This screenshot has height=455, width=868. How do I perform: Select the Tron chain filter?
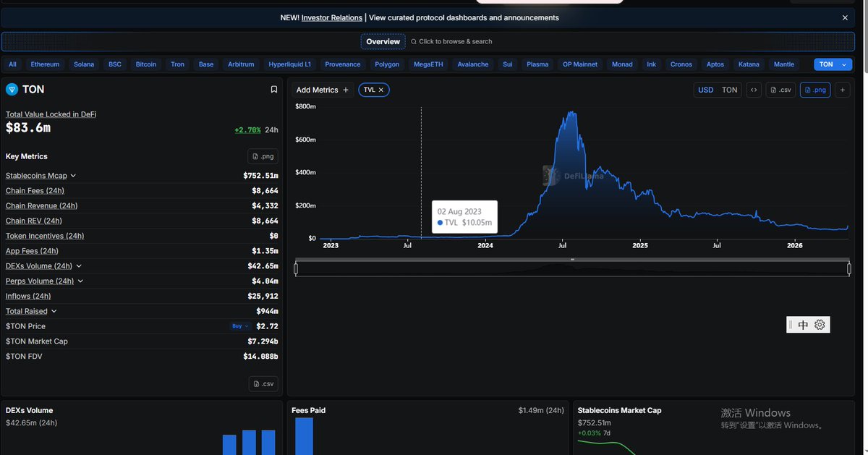(x=177, y=64)
